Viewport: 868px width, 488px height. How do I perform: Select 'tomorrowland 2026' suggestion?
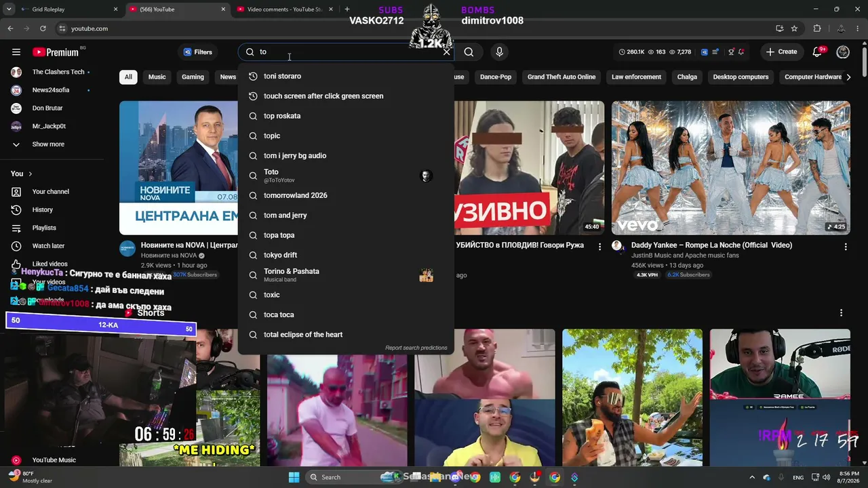coord(346,195)
